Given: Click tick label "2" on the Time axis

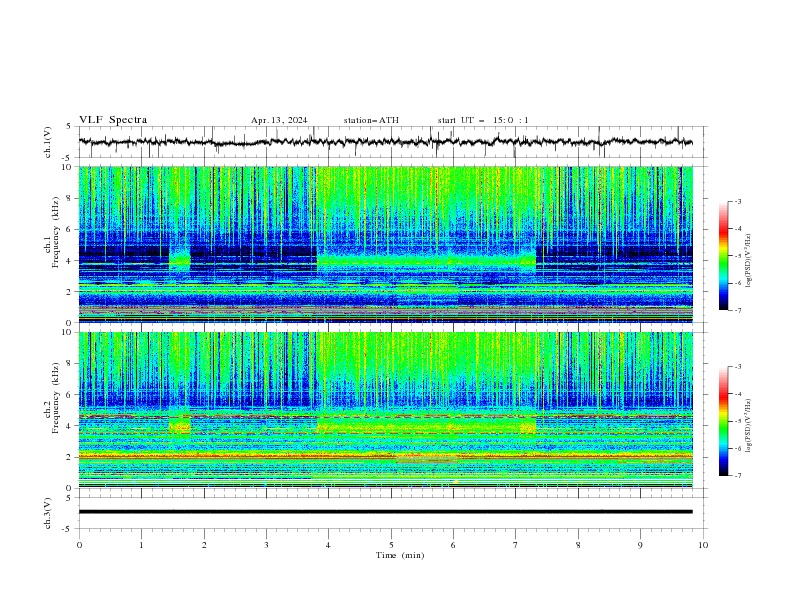Looking at the screenshot, I should point(204,545).
